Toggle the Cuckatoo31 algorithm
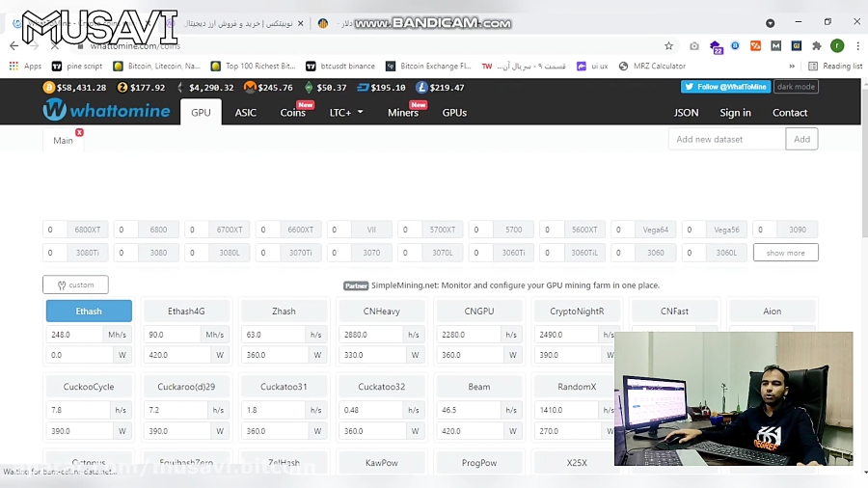 click(x=284, y=386)
